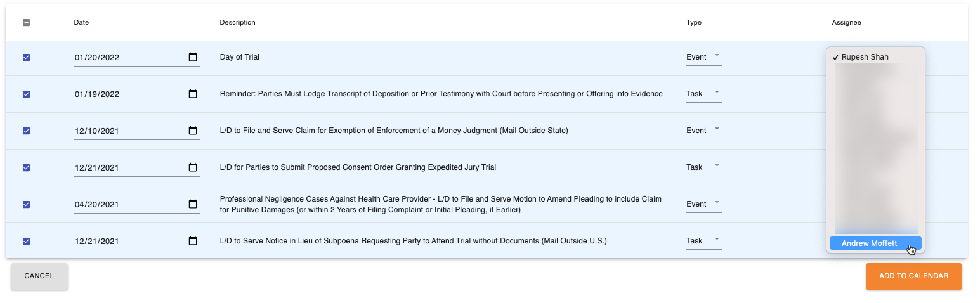Open calendar picker for 01/19/2022 date
Viewport: 980px width, 303px height.
point(193,94)
